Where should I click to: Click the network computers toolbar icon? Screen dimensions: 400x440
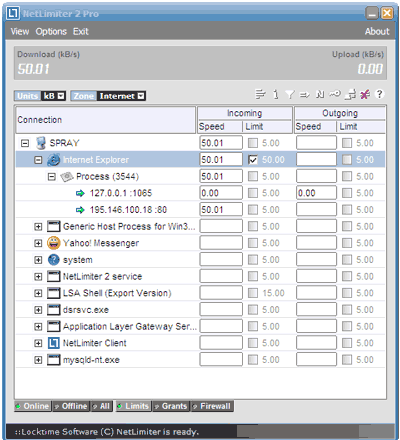pyautogui.click(x=350, y=95)
